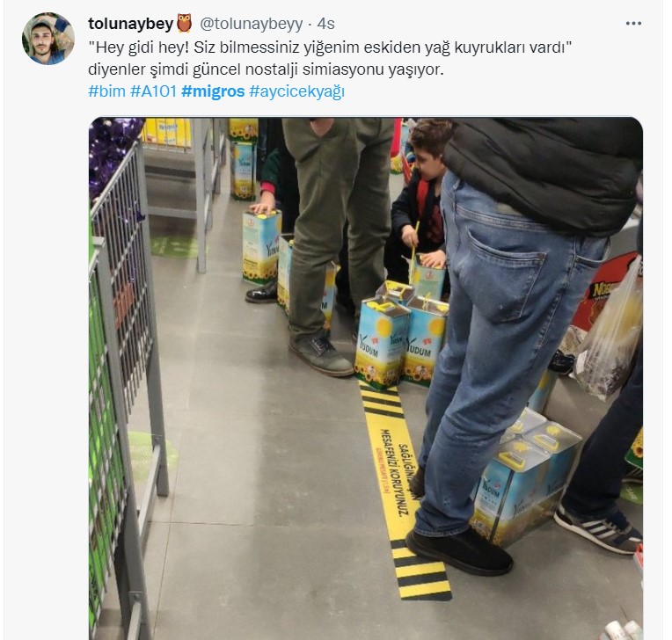The image size is (672, 640).
Task: Open the tweet's 4s timestamp link
Action: (325, 24)
